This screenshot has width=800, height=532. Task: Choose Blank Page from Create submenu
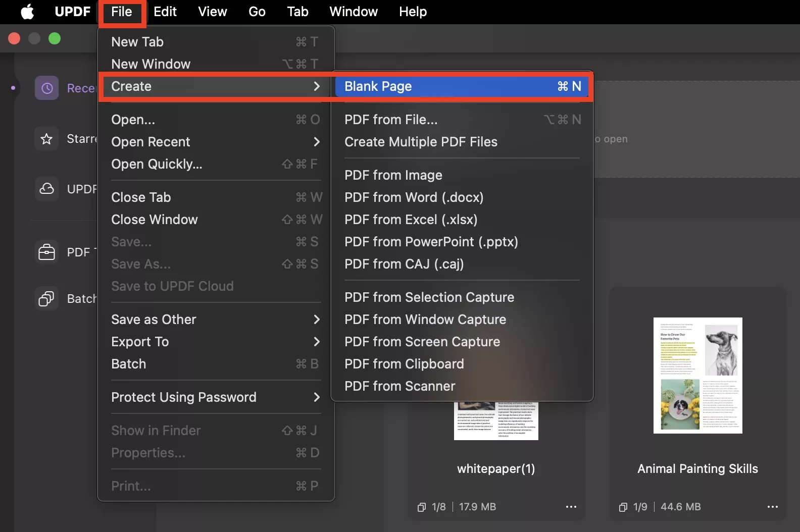pos(462,86)
